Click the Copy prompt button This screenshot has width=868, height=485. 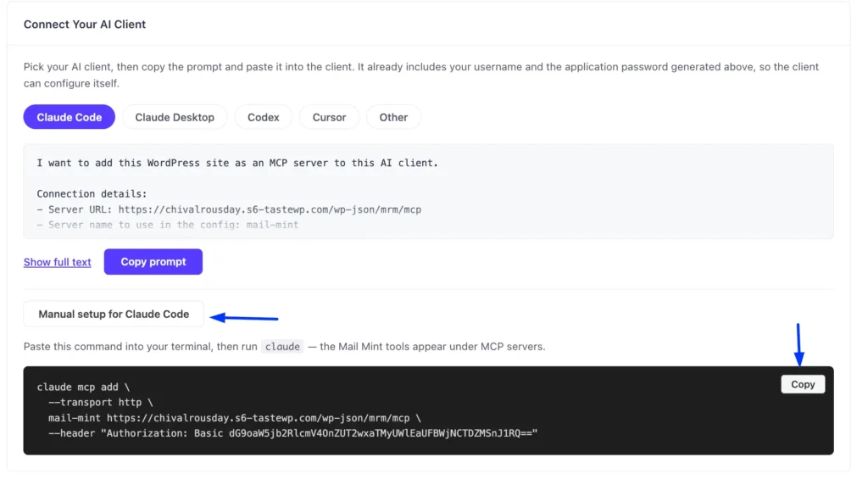153,262
